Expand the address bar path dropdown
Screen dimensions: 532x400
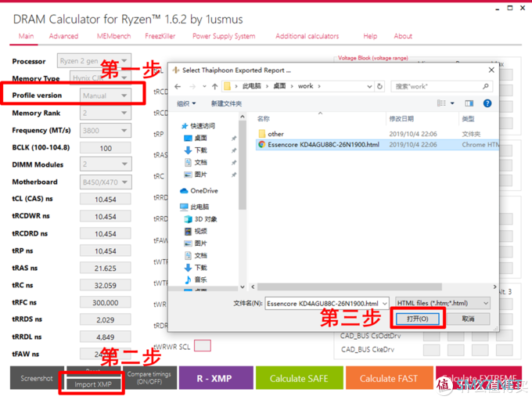pyautogui.click(x=369, y=87)
